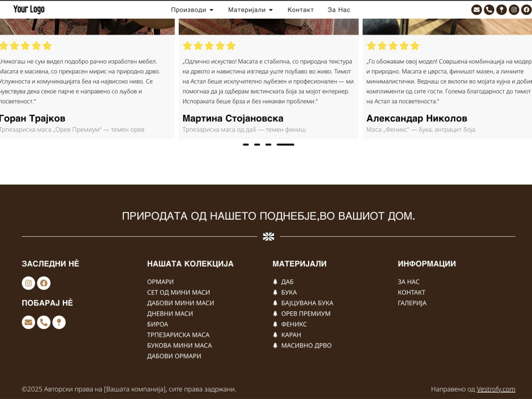Open the БУКА material link
Screen dimensions: 532x399
[289, 292]
